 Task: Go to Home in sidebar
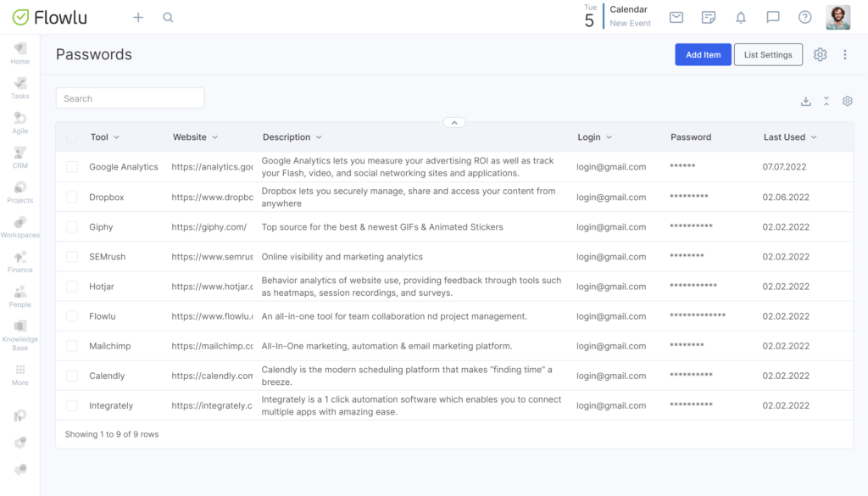click(20, 53)
